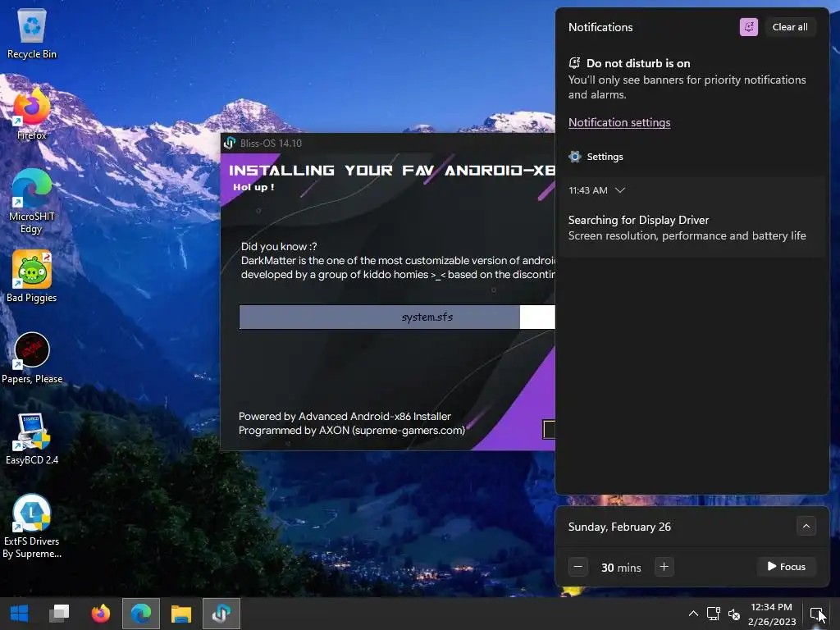840x630 pixels.
Task: Clear all notifications
Action: (x=790, y=27)
